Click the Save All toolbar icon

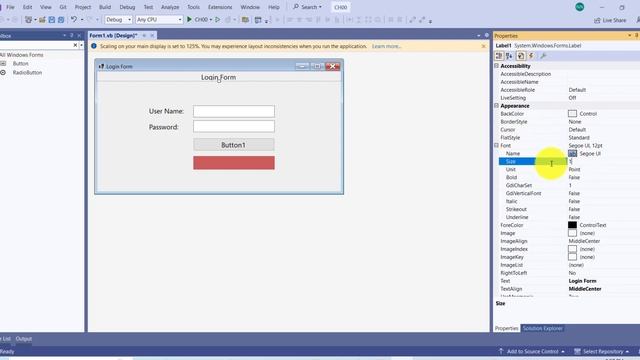tap(61, 20)
